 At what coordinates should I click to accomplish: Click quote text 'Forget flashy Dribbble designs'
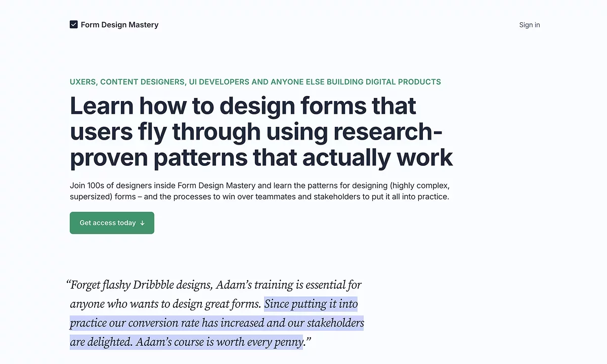tap(142, 285)
